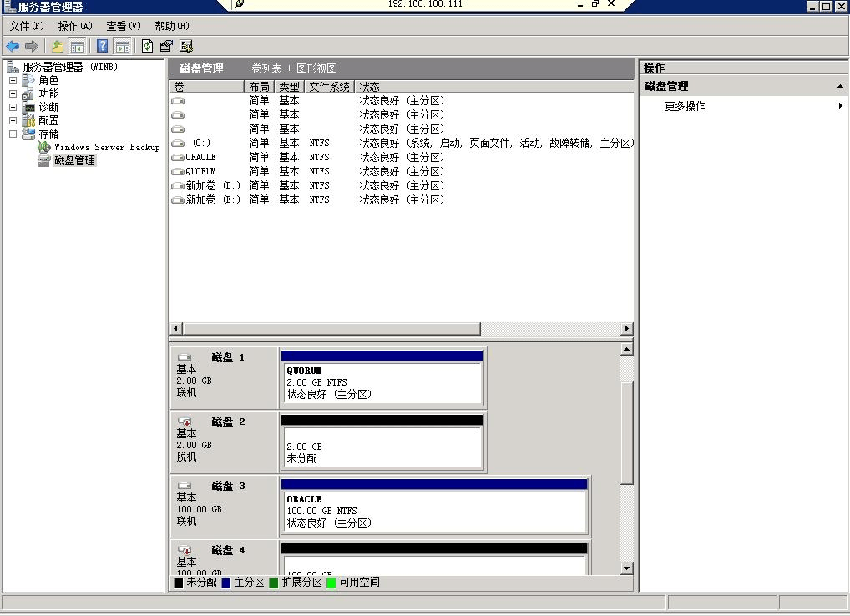Click the Up one level folder icon
850x616 pixels.
pos(58,47)
